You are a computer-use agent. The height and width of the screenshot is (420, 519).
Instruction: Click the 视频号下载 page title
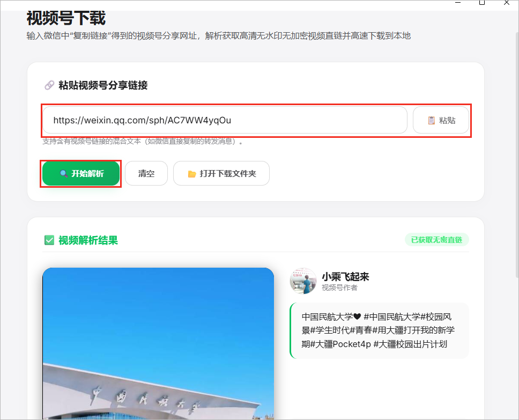click(x=66, y=18)
